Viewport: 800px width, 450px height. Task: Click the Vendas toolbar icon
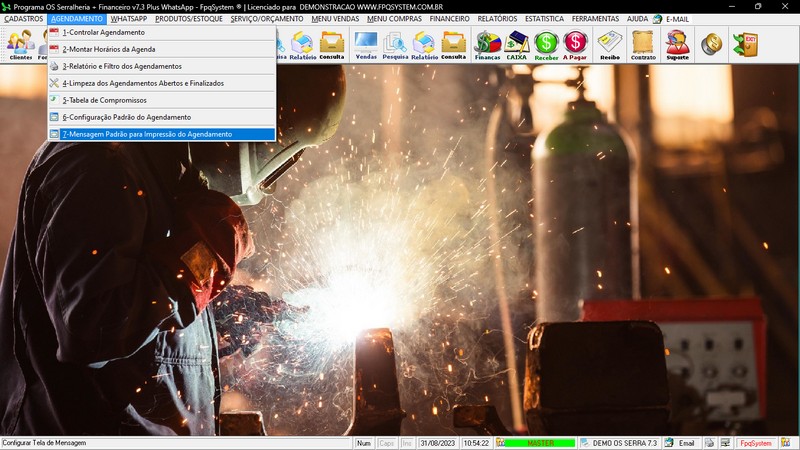click(x=366, y=45)
